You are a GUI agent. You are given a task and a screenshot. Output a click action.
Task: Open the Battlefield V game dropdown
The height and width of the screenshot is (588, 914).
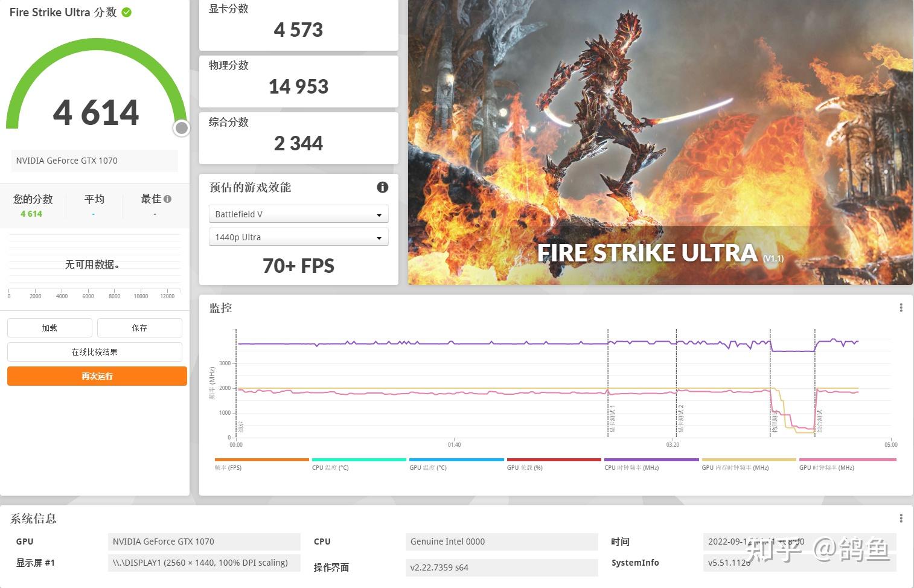point(299,214)
